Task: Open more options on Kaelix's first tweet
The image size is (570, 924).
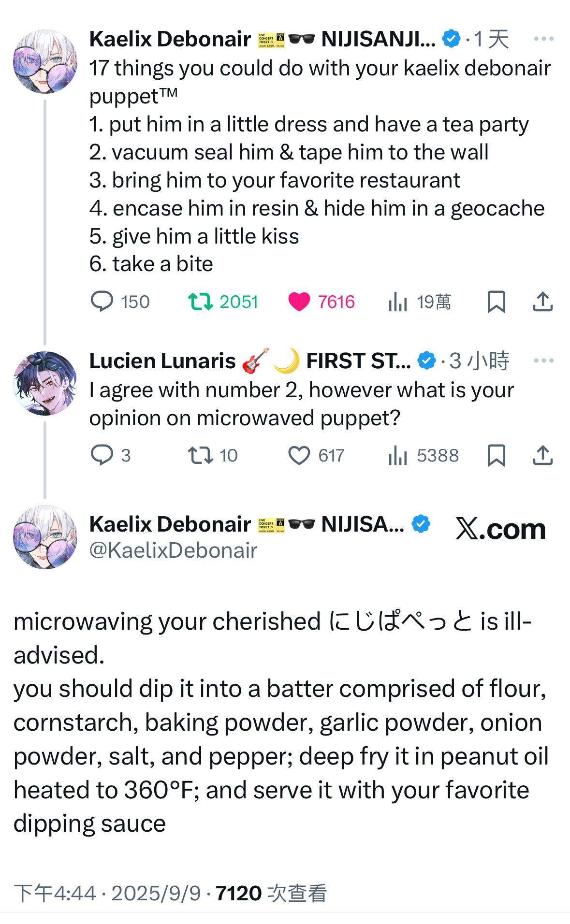Action: click(x=543, y=39)
